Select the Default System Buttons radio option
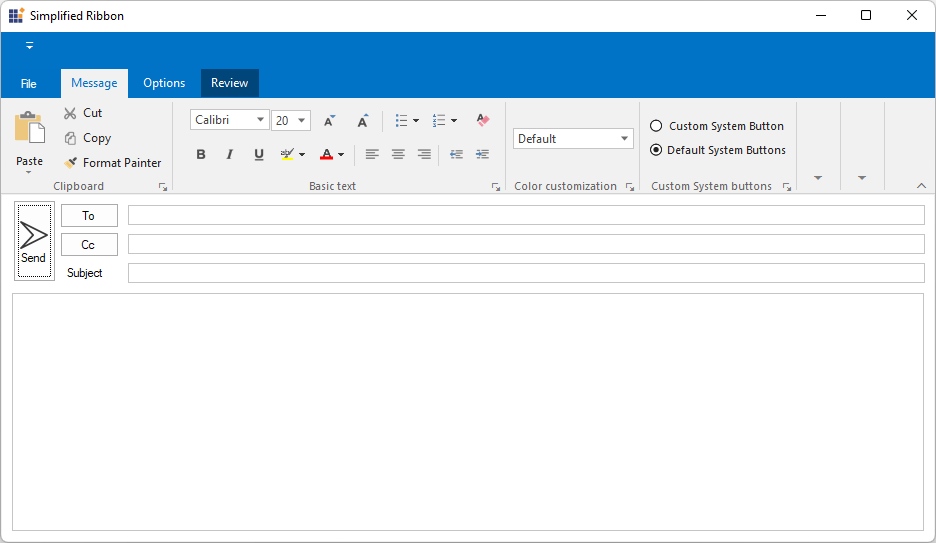Image resolution: width=936 pixels, height=543 pixels. (656, 150)
